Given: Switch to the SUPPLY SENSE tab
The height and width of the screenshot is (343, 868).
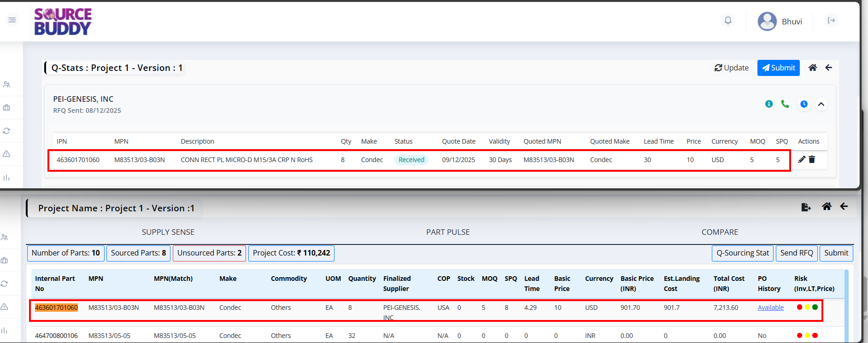Looking at the screenshot, I should 168,232.
